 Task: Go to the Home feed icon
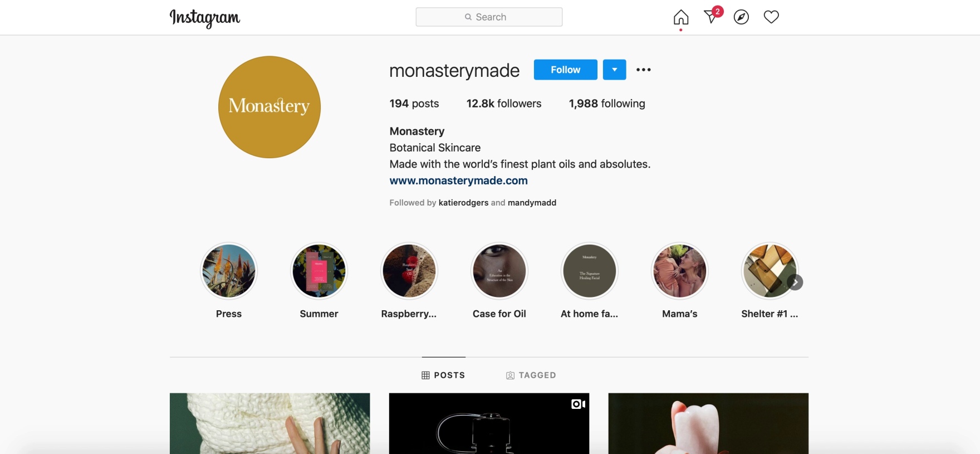point(680,17)
